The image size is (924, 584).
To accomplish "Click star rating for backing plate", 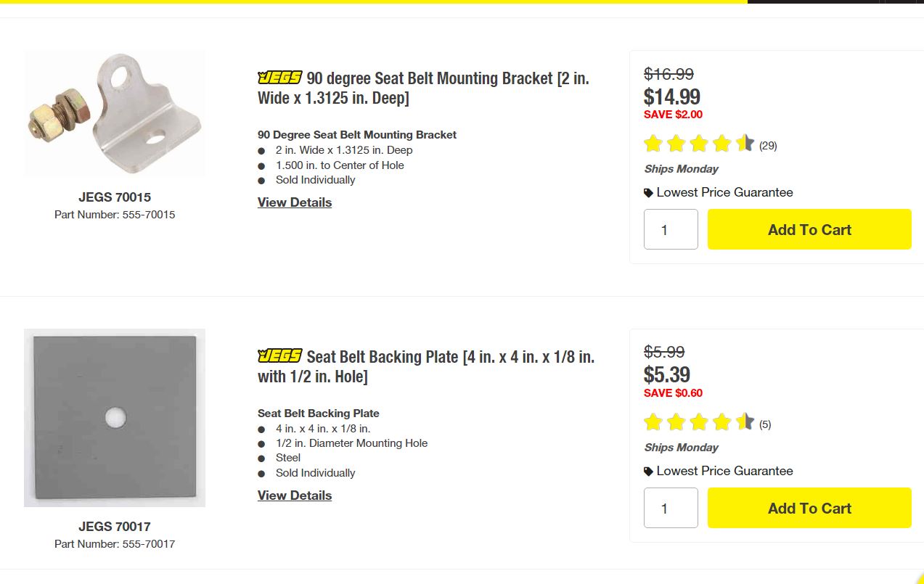I will pyautogui.click(x=699, y=422).
